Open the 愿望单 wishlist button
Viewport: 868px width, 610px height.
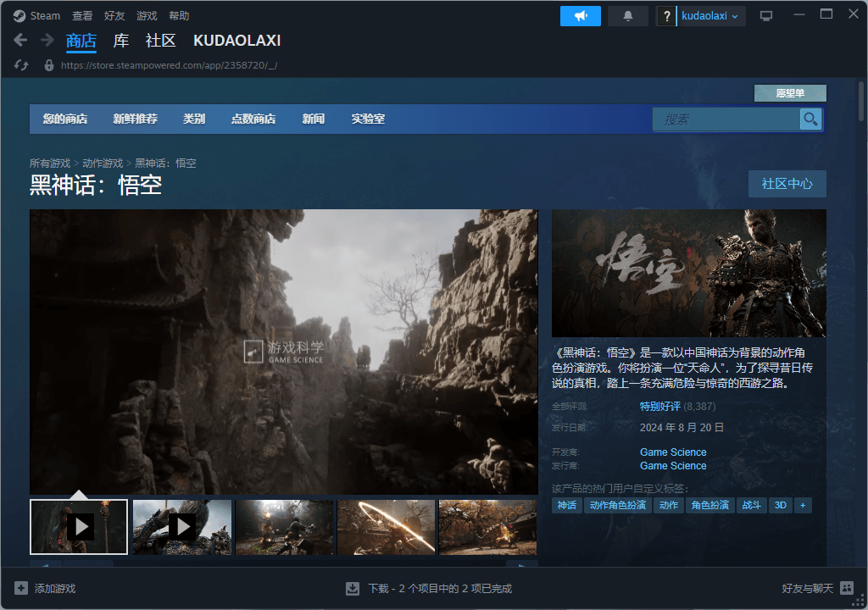(790, 93)
